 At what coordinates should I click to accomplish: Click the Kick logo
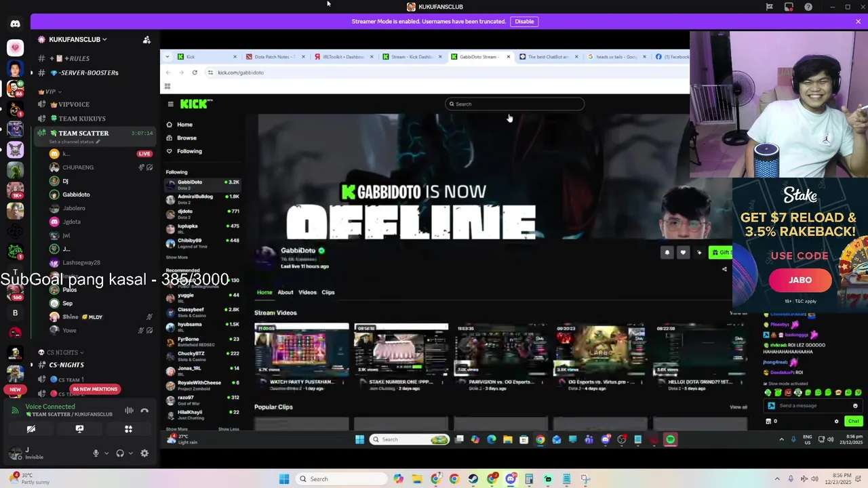pyautogui.click(x=196, y=104)
